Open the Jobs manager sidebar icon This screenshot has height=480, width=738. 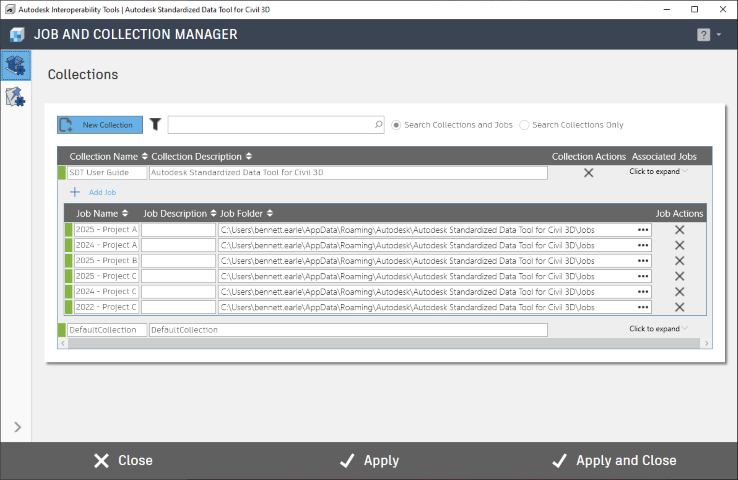pos(16,96)
